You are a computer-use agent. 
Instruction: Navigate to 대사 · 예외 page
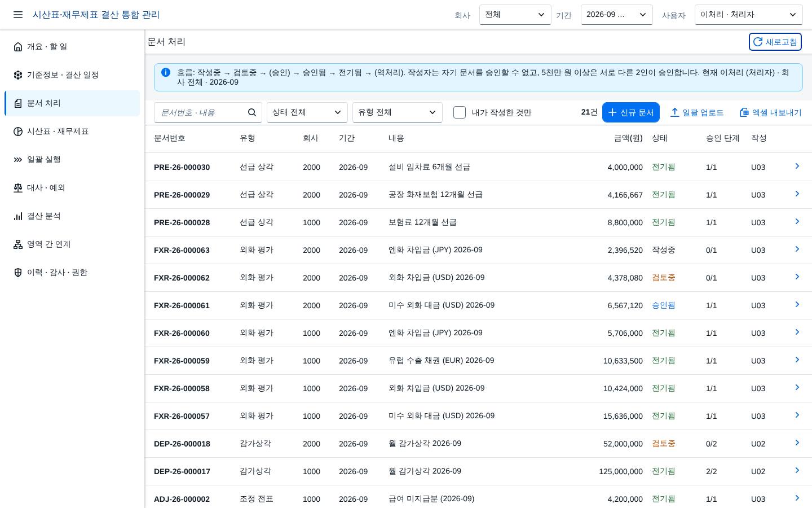point(72,188)
